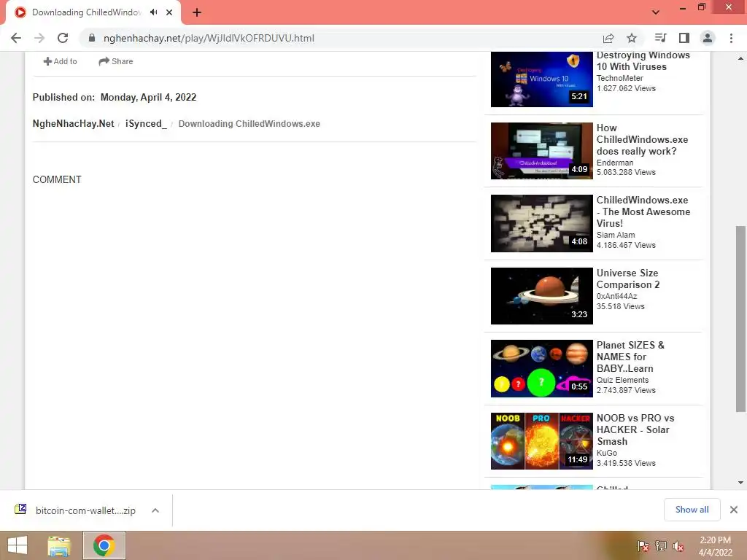Click the COMMENT heading
The image size is (747, 560).
click(x=57, y=179)
